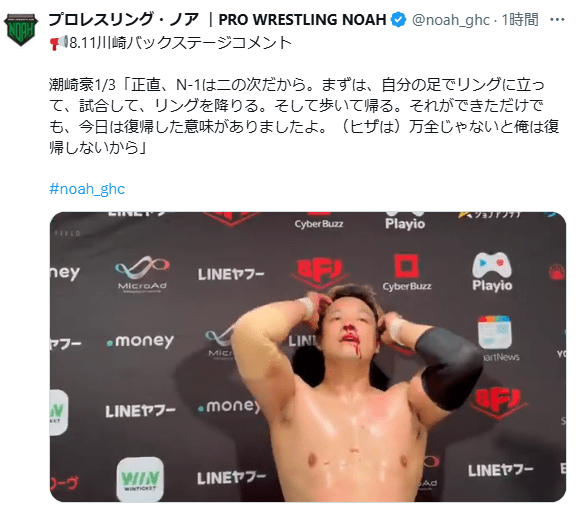Open the tweet via 1時間 timestamp
The image size is (581, 508).
520,19
